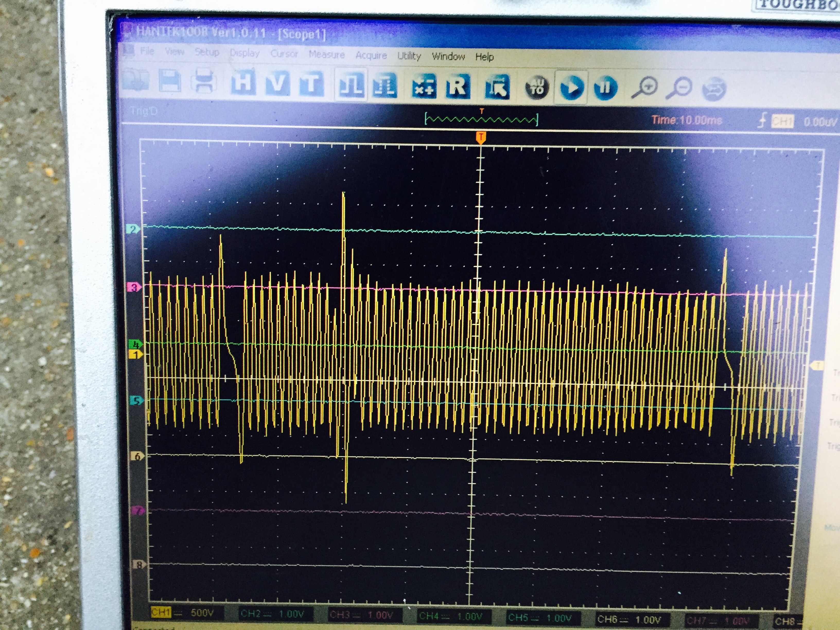Screen dimensions: 840x630
Task: Zoom in with magnifier plus icon
Action: click(644, 89)
